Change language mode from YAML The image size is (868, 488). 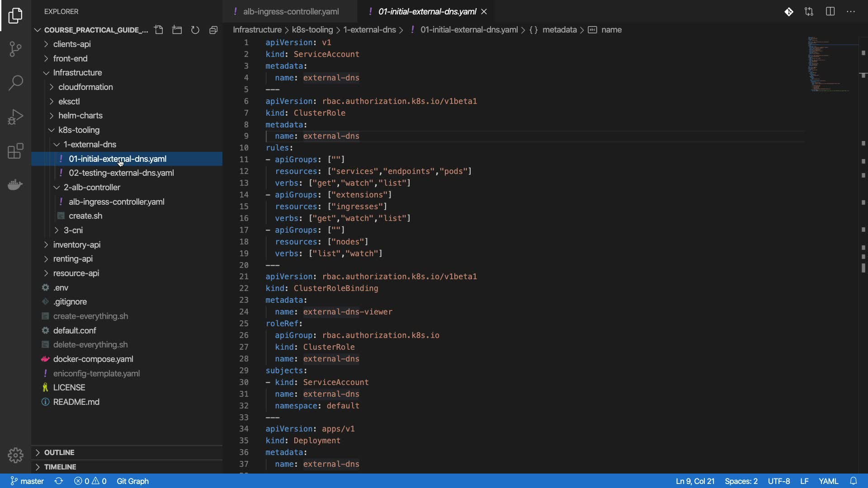(x=828, y=481)
